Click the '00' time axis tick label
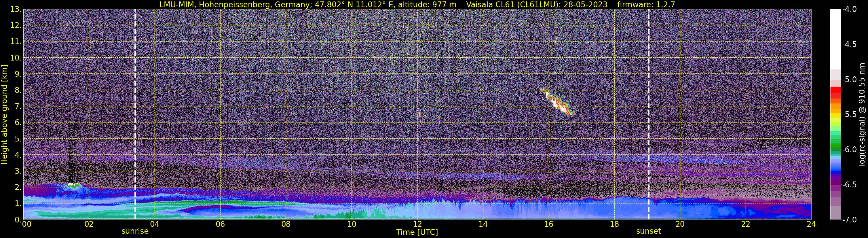Screen dimensions: 868x238 (x=26, y=224)
